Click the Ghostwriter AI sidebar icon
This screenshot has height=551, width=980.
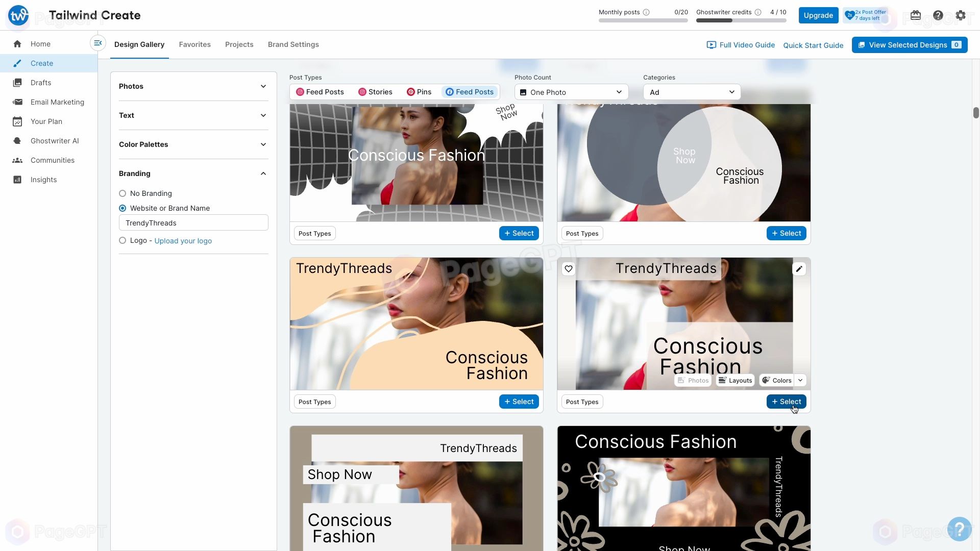[16, 141]
